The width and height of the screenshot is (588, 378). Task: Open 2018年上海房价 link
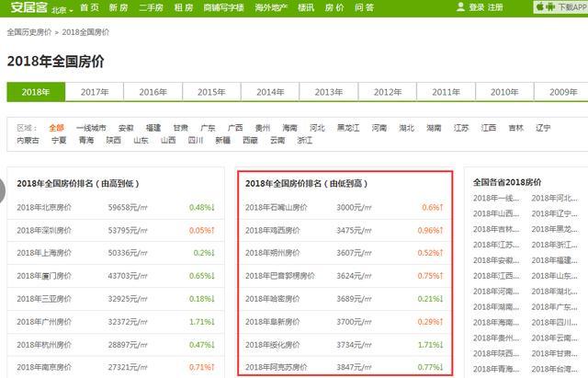(44, 253)
